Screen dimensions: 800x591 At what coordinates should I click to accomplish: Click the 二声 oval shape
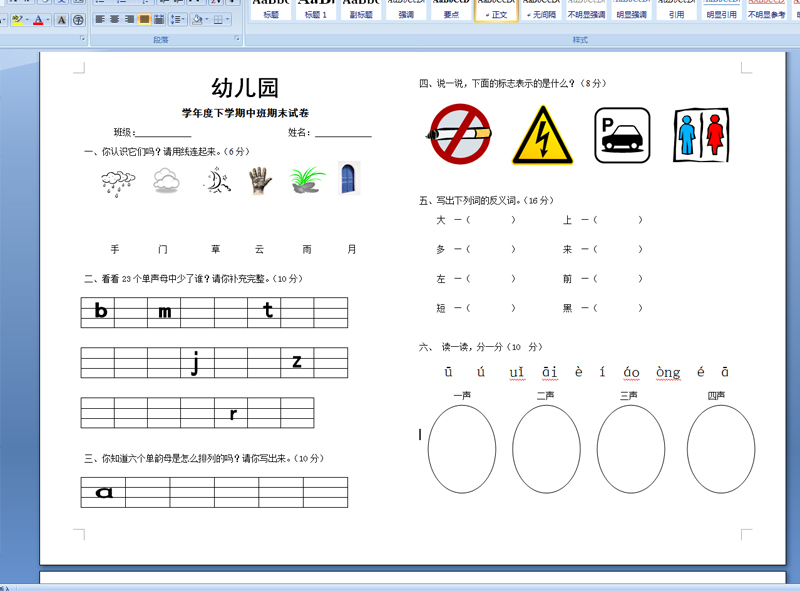tap(546, 449)
